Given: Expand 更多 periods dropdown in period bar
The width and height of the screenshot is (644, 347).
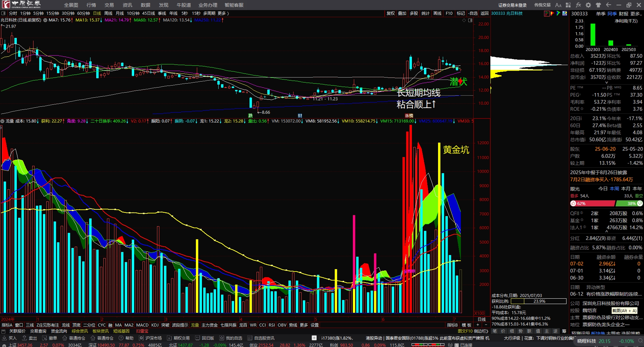Looking at the screenshot, I should [x=223, y=13].
